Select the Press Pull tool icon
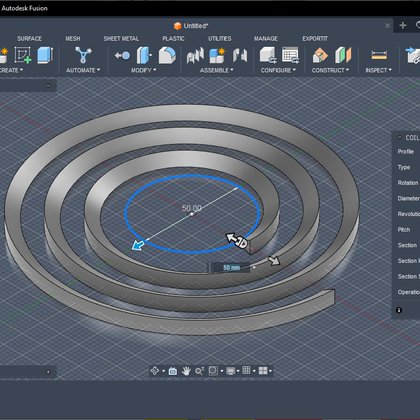 point(122,55)
